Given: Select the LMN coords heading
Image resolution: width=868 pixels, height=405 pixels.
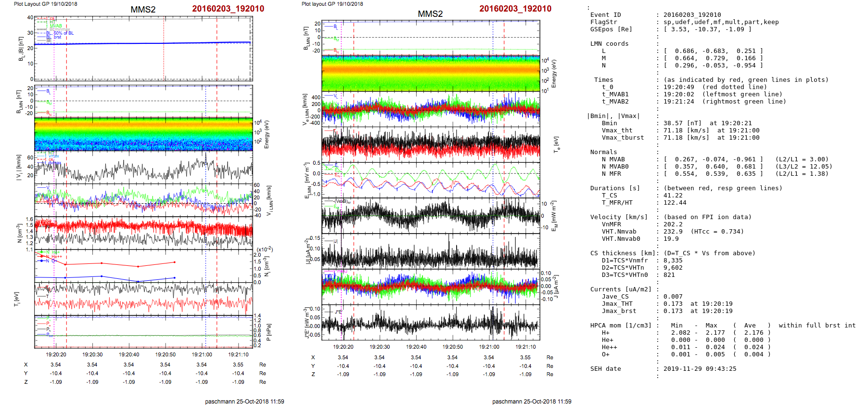Looking at the screenshot, I should (609, 44).
